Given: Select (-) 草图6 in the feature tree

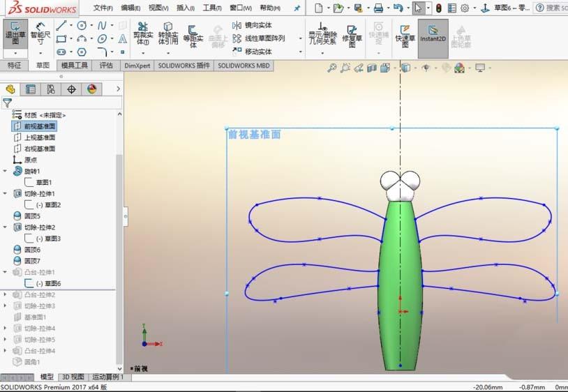Looking at the screenshot, I should pos(43,283).
